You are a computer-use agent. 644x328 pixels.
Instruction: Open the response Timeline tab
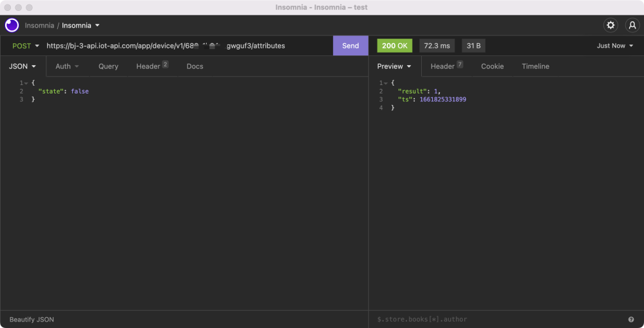[536, 66]
